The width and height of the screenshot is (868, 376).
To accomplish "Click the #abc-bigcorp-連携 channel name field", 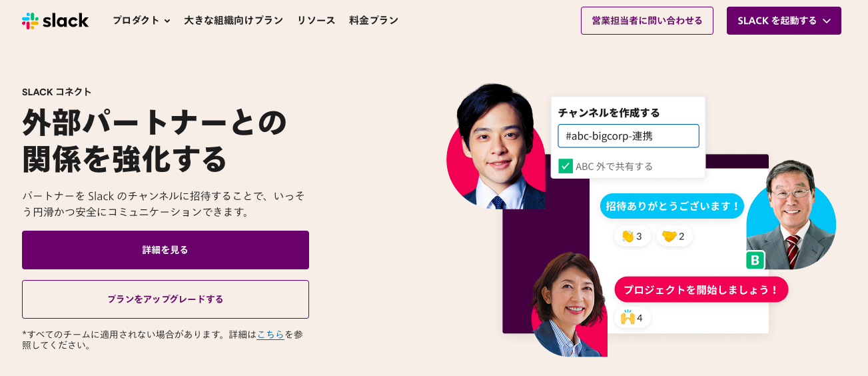I will coord(629,136).
